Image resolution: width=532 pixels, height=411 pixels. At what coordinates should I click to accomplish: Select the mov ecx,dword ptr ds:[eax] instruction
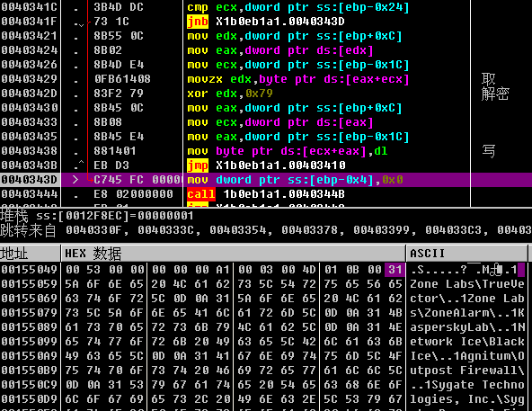point(279,122)
